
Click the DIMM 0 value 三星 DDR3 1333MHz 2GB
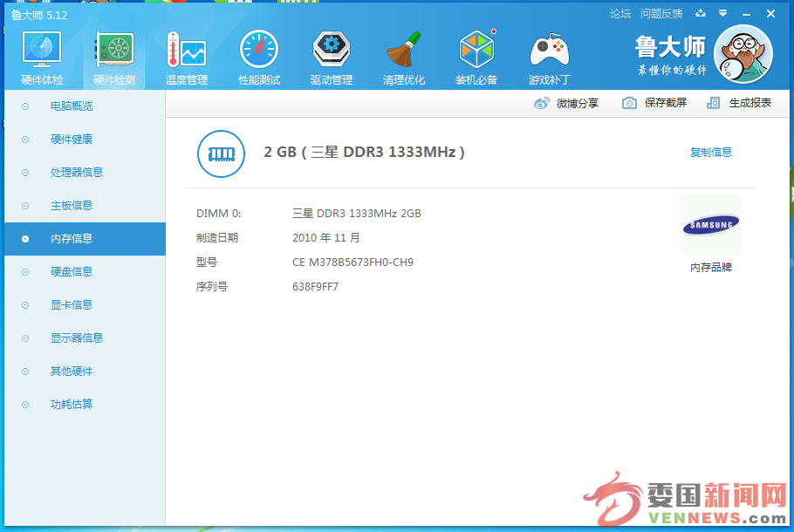point(357,214)
